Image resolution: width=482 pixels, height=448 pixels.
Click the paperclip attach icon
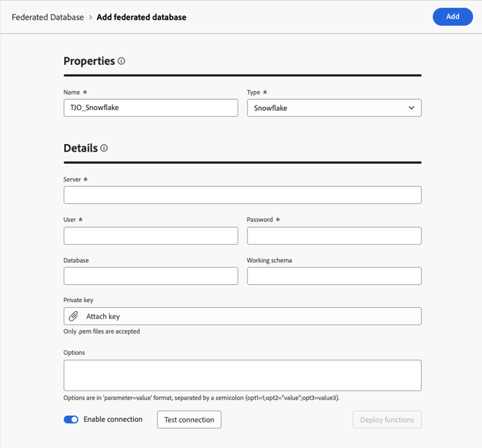click(74, 316)
